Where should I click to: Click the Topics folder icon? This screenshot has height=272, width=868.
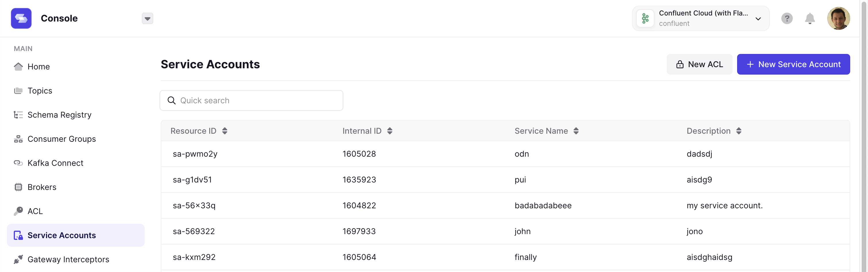(18, 91)
